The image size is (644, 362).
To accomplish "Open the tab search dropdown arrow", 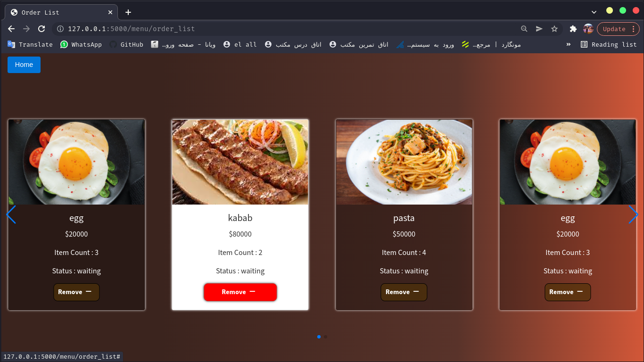I will (x=594, y=11).
